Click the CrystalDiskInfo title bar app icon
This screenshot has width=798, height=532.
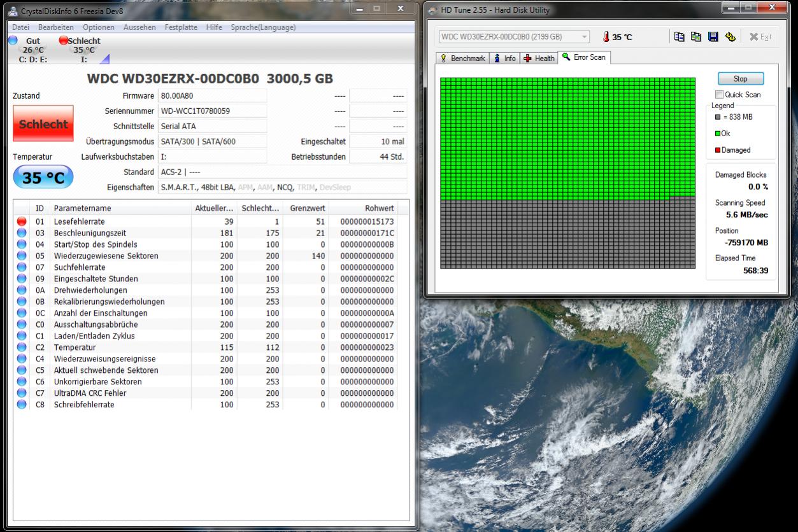[x=13, y=11]
